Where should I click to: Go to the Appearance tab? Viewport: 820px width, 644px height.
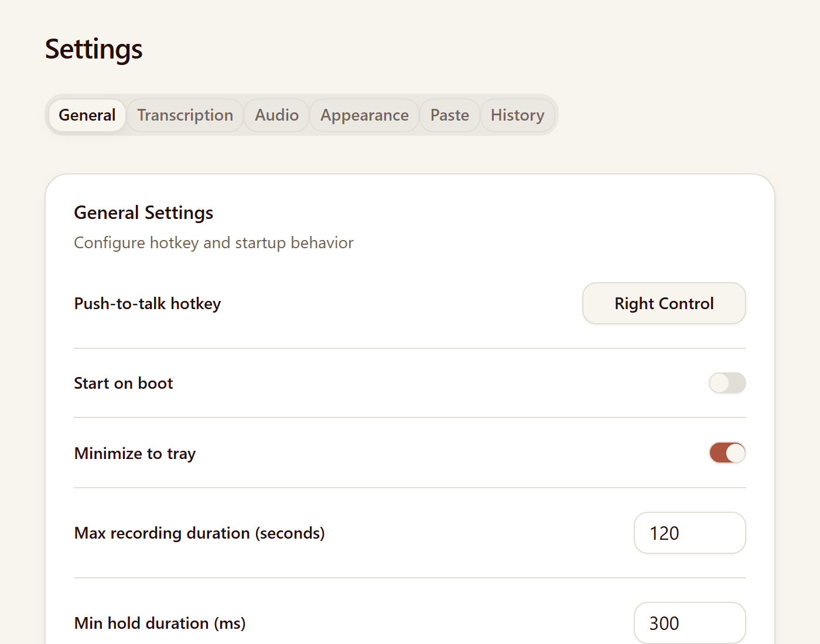364,115
